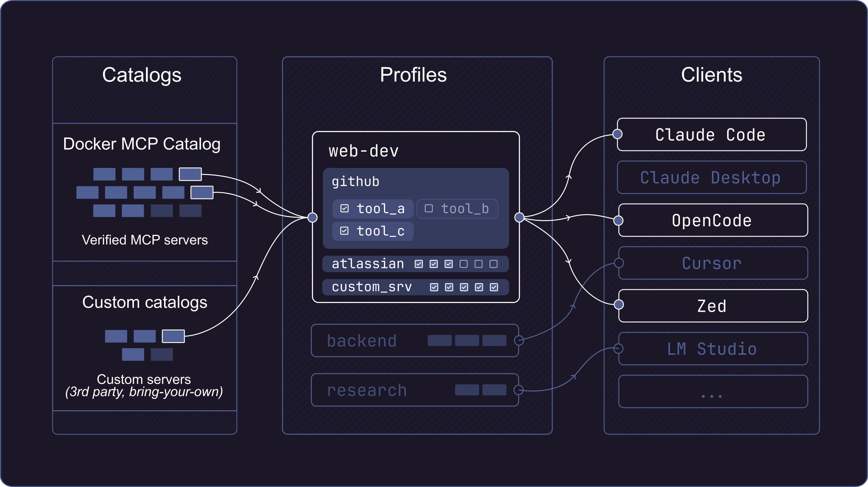Click the last research profile server block
This screenshot has width=868, height=487.
pos(494,390)
